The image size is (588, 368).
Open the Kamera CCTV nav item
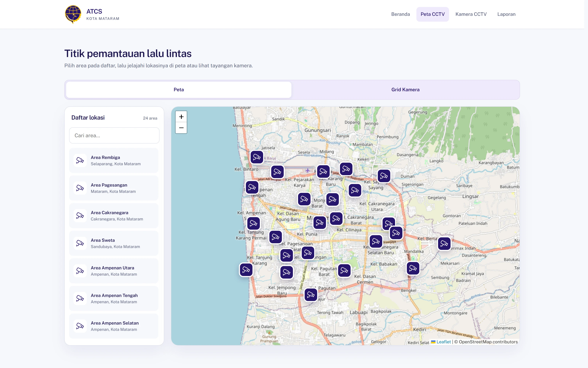471,14
